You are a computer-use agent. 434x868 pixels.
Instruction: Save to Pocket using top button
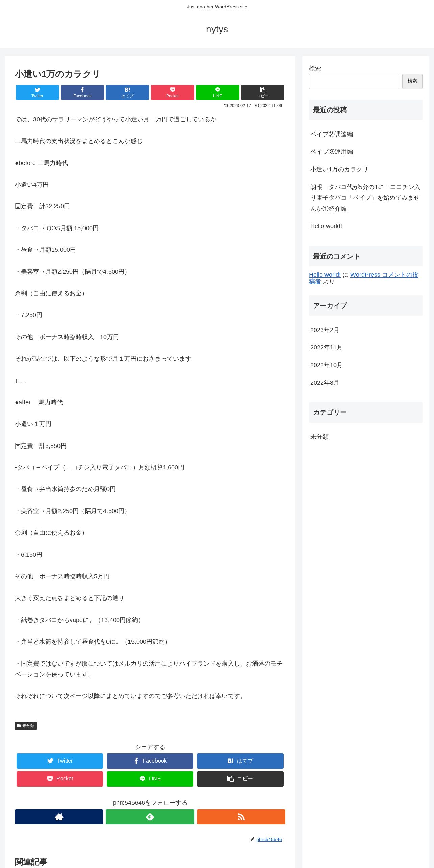click(x=173, y=92)
